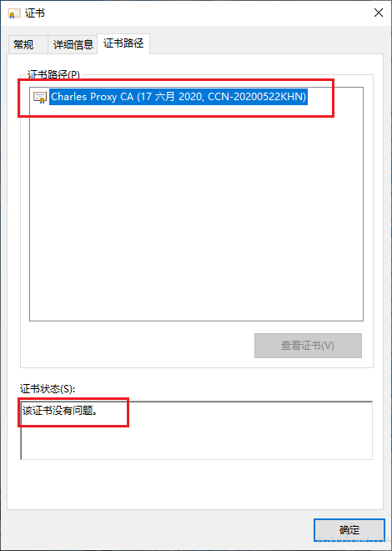Click the 证书状态(S) label
The image size is (392, 551).
coord(48,389)
